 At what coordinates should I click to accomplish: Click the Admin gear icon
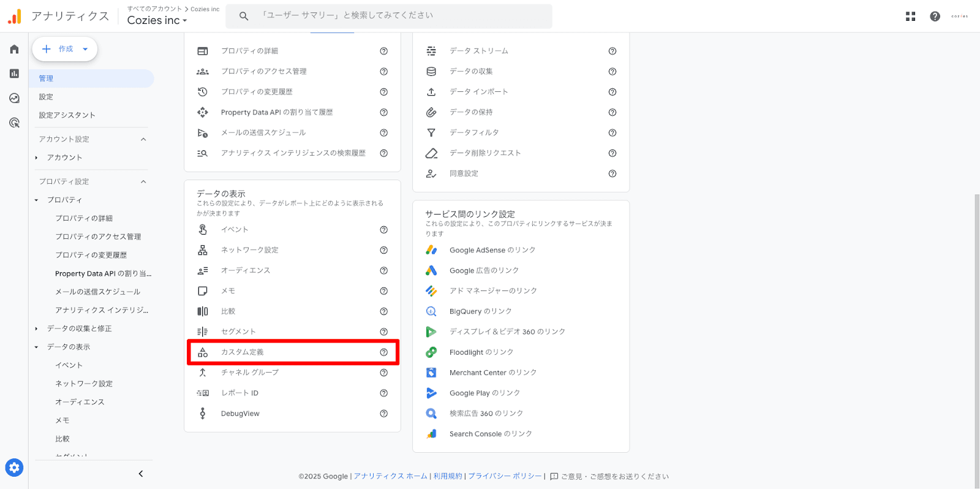[14, 468]
